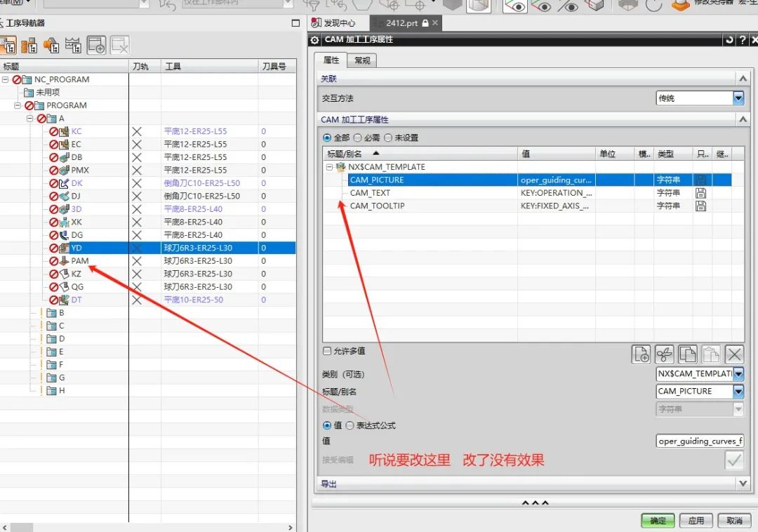The width and height of the screenshot is (758, 532).
Task: Enable the 允许多值 checkbox
Action: coord(327,351)
